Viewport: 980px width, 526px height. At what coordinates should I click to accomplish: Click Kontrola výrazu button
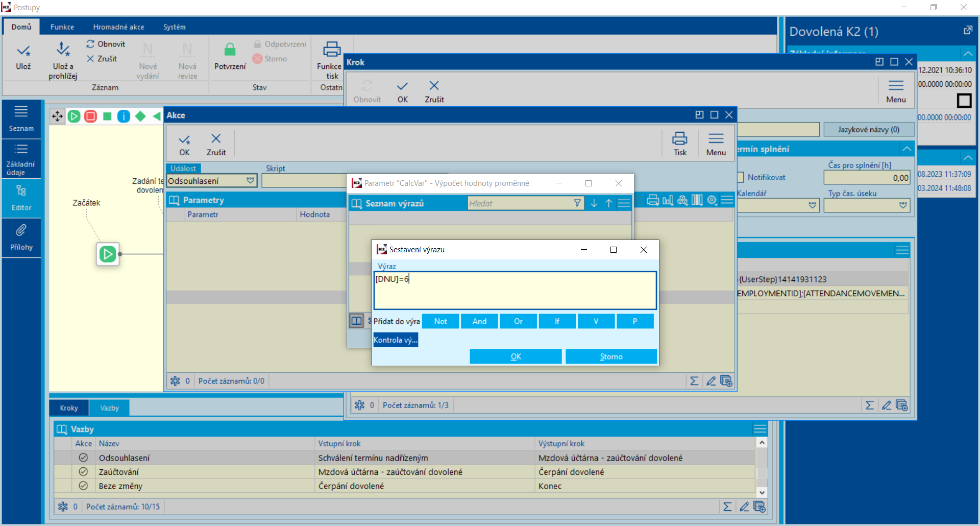(396, 340)
